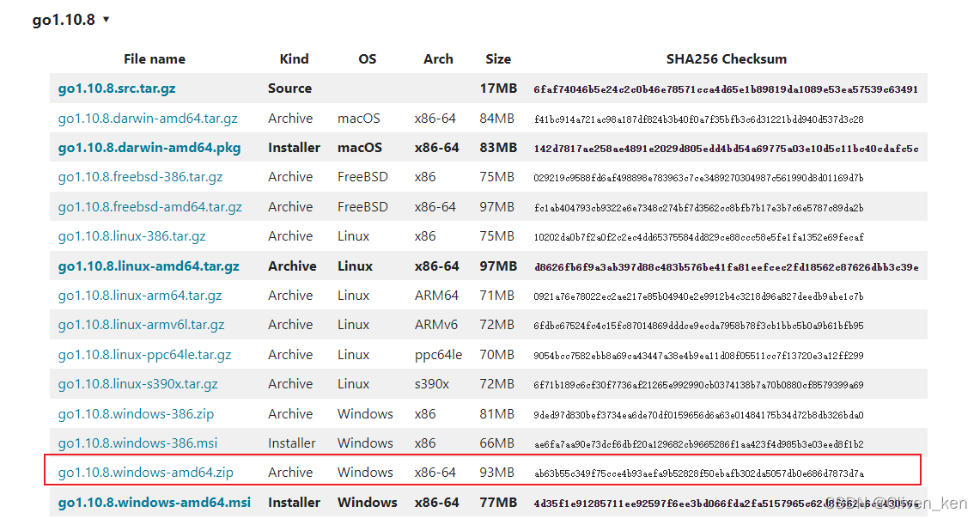
Task: Download go1.10.8.darwin-amd64.pkg installer
Action: [x=149, y=148]
